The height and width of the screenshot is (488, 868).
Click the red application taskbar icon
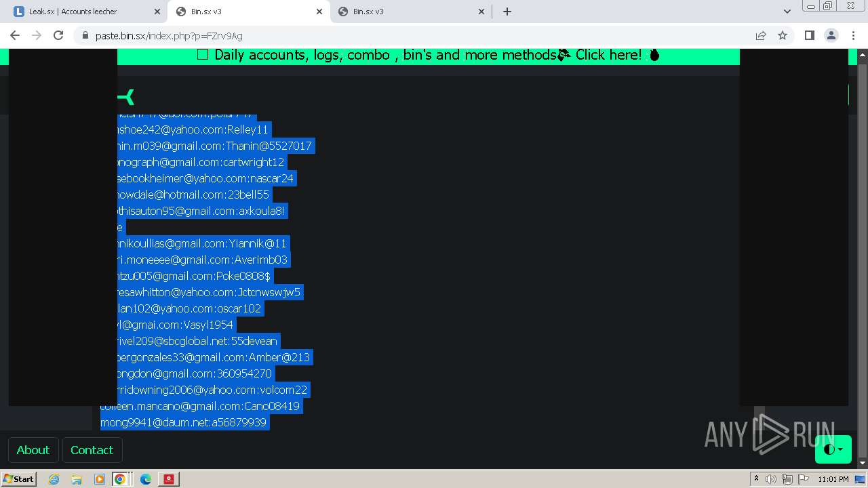click(169, 479)
